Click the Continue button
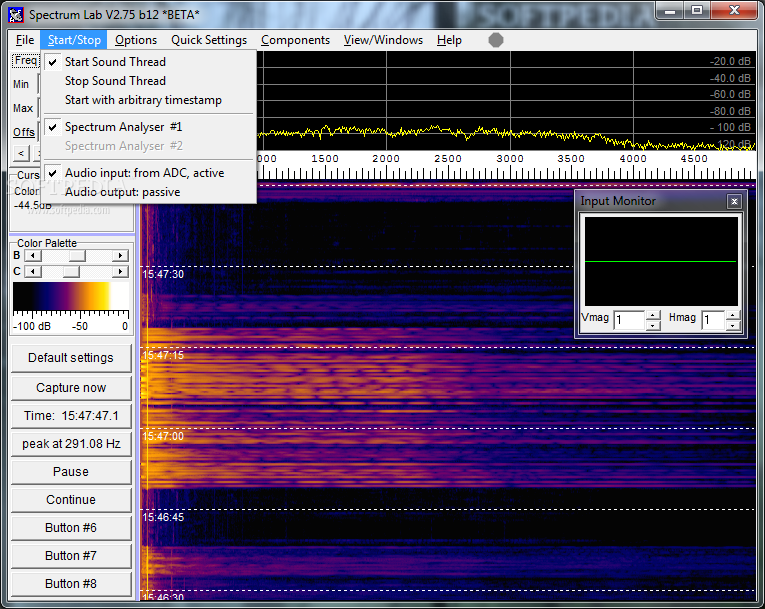Screen dimensions: 765x609 point(71,500)
